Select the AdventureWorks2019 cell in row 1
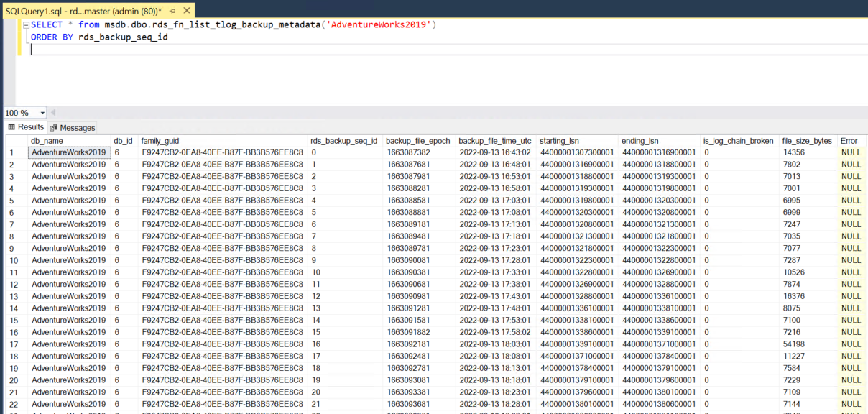The width and height of the screenshot is (868, 414). 68,152
